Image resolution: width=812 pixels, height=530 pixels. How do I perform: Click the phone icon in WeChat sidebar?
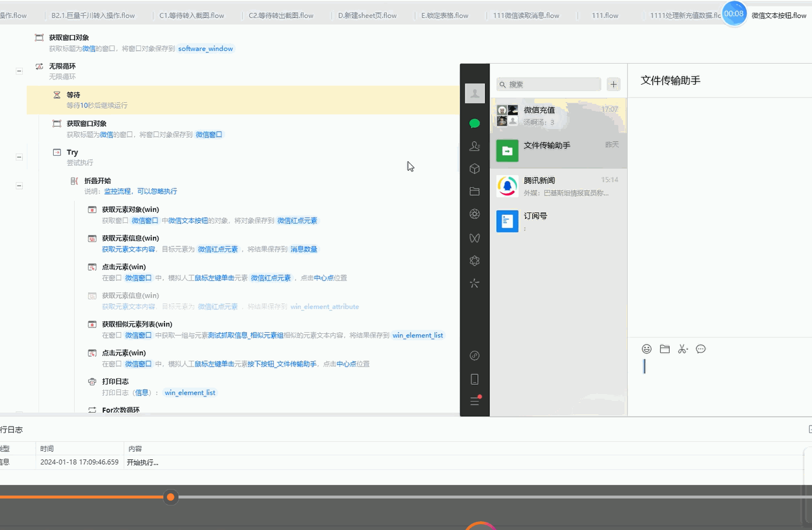[x=475, y=379]
